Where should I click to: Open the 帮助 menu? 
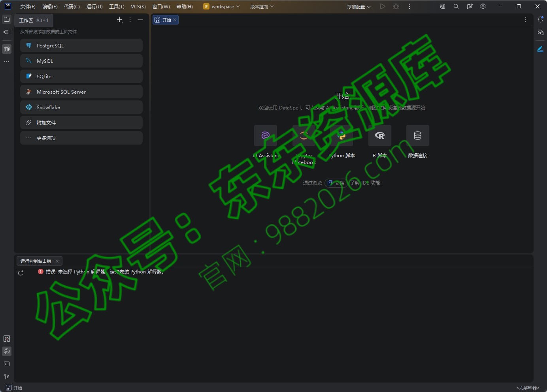(x=185, y=6)
